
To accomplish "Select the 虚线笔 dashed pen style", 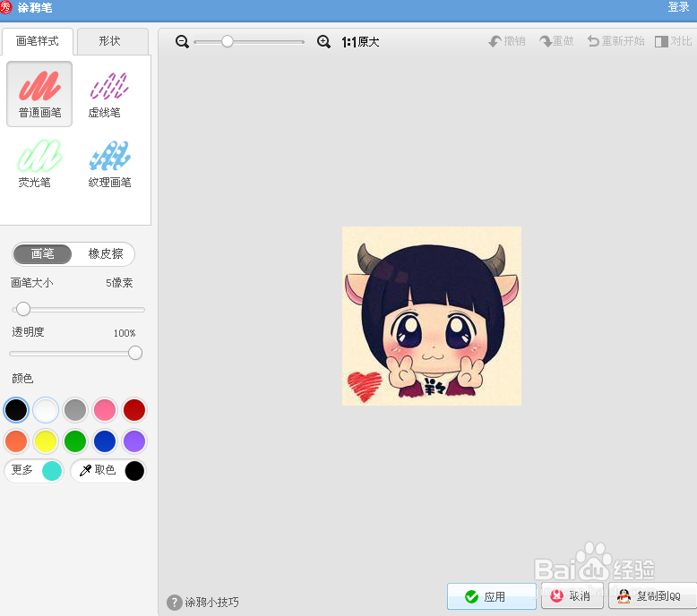I will 108,94.
